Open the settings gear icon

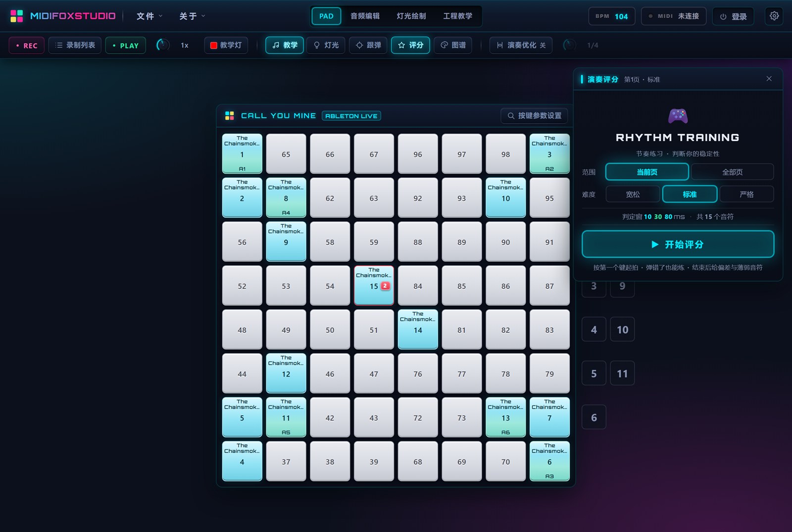(774, 16)
